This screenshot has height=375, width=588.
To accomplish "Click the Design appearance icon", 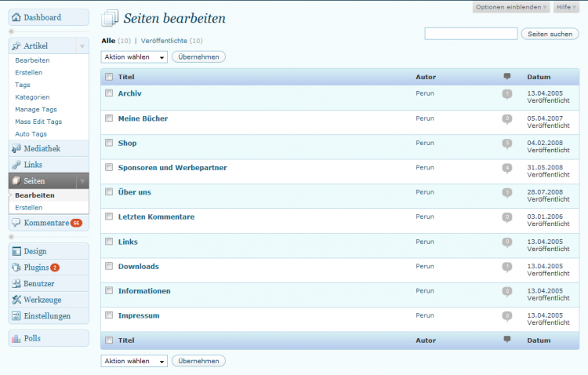I will click(16, 251).
